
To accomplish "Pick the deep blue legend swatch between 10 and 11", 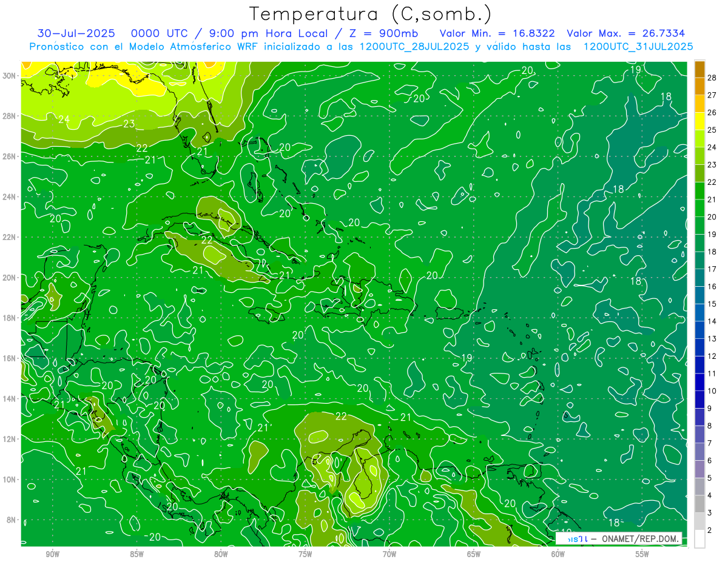I will click(x=699, y=383).
